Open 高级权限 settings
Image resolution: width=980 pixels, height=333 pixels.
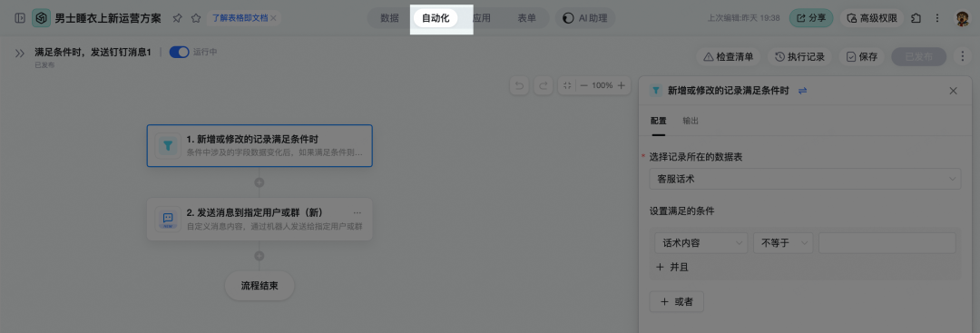click(871, 18)
